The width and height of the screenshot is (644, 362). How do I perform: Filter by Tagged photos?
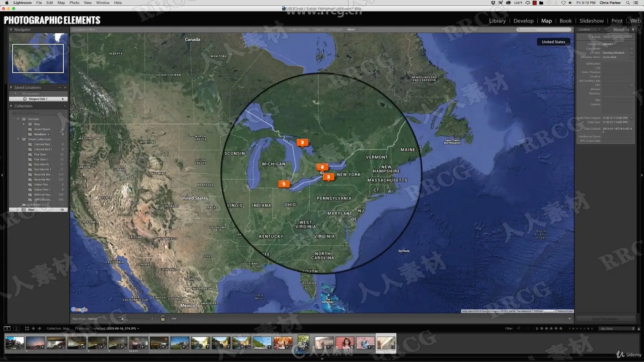coord(319,29)
